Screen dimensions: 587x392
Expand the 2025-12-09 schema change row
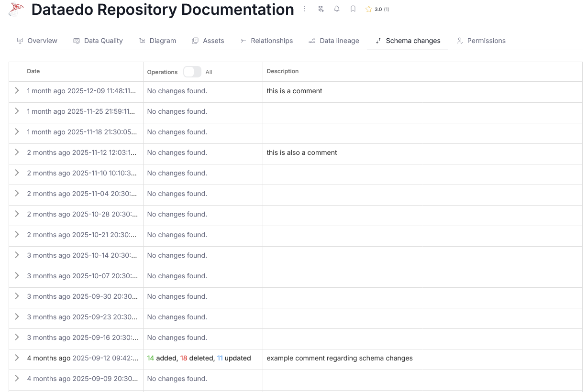17,90
